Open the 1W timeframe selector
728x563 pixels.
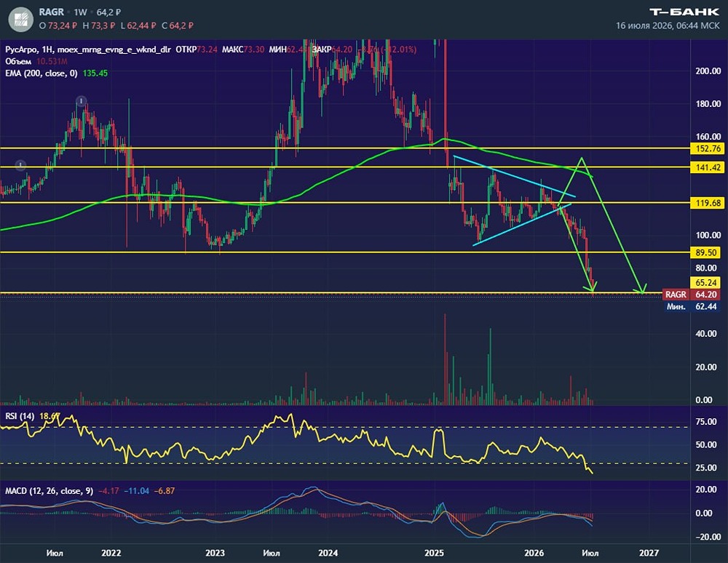[80, 12]
